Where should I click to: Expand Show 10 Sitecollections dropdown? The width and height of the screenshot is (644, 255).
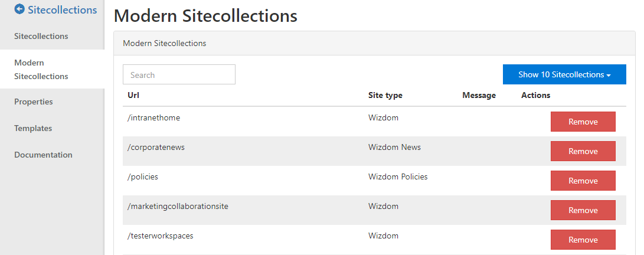(564, 74)
